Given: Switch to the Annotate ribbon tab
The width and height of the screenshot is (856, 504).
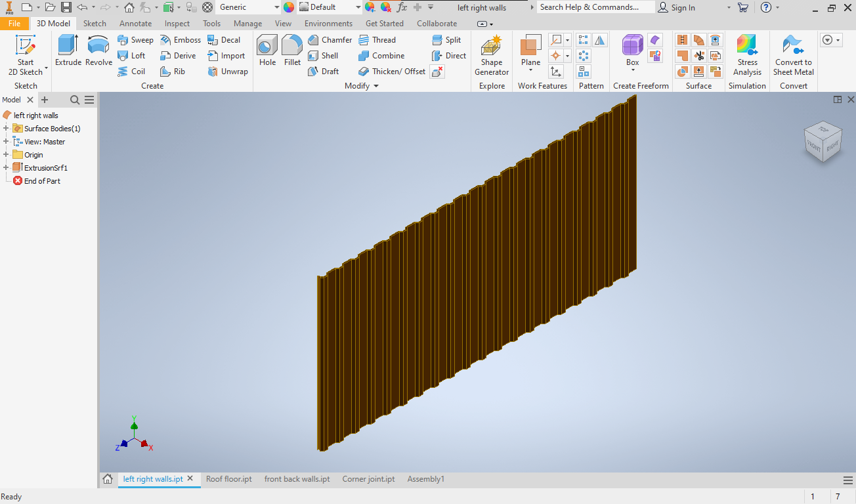Looking at the screenshot, I should [x=135, y=24].
